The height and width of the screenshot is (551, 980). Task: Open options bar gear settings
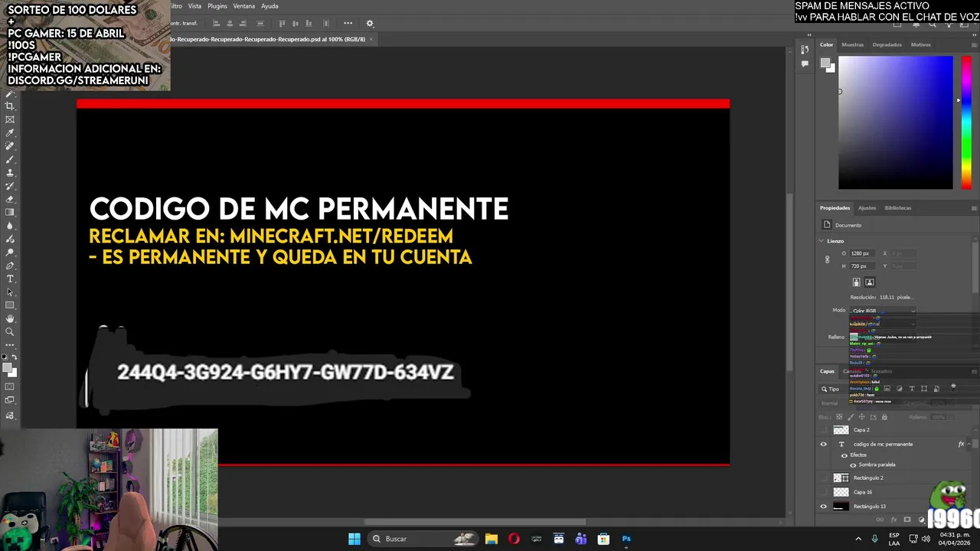(x=370, y=23)
